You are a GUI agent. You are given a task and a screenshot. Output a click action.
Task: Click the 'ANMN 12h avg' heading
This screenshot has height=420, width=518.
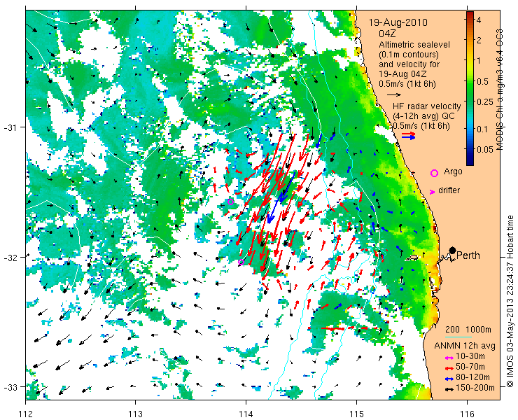(x=465, y=346)
